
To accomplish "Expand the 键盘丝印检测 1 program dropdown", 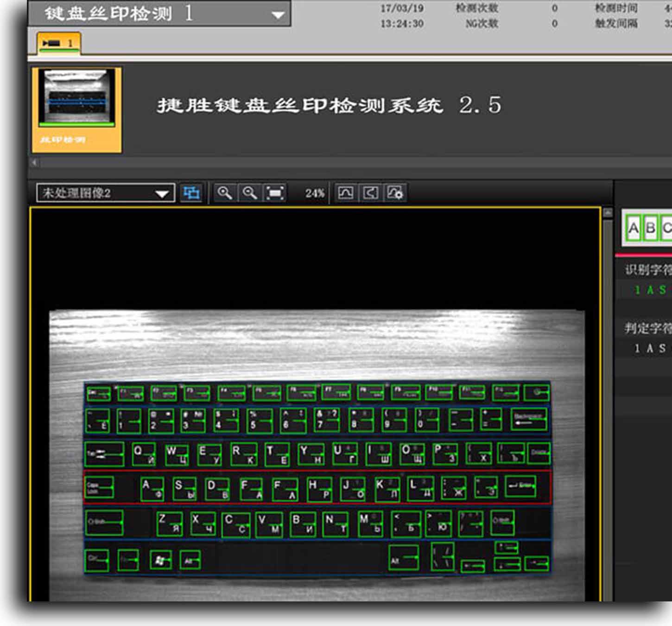I will pyautogui.click(x=278, y=15).
